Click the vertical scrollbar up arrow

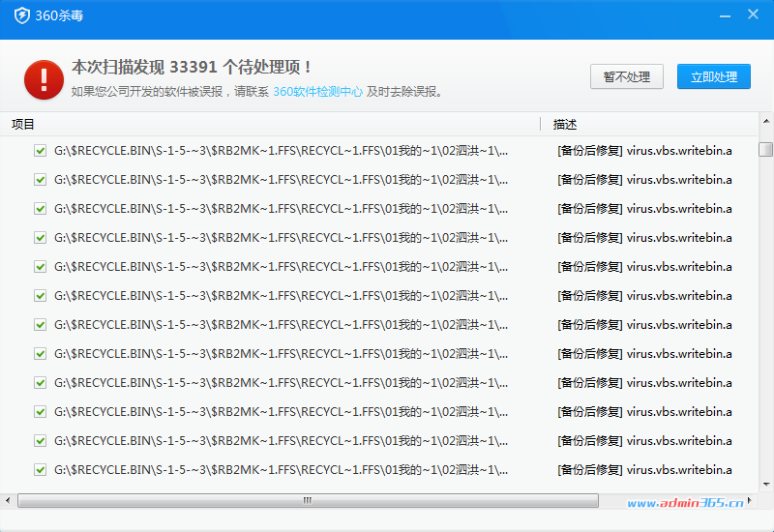click(766, 121)
